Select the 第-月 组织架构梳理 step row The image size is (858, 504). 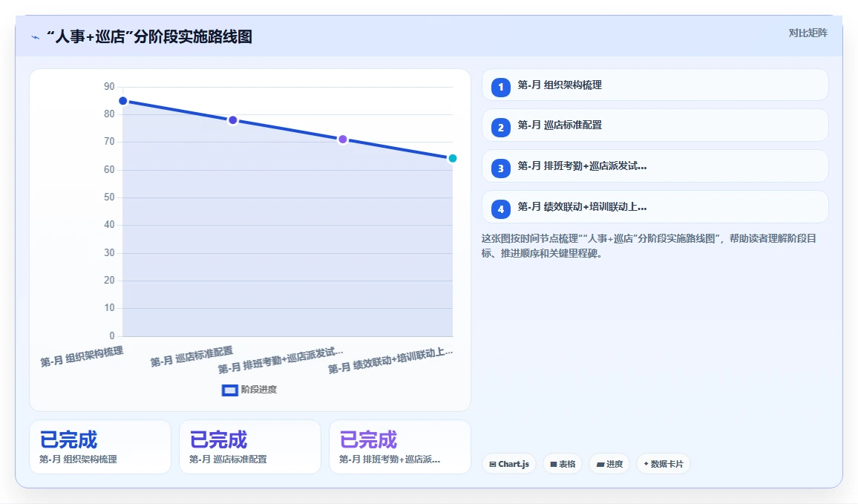pyautogui.click(x=655, y=85)
